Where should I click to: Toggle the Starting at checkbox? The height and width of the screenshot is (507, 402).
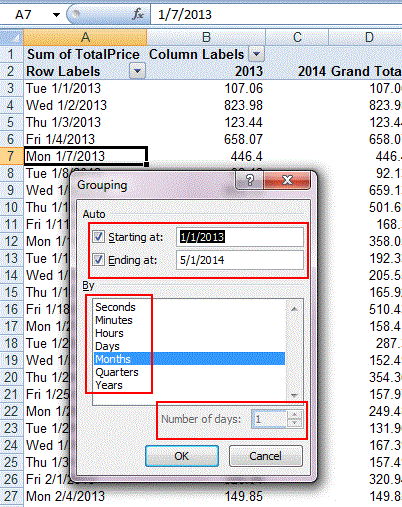click(x=98, y=237)
